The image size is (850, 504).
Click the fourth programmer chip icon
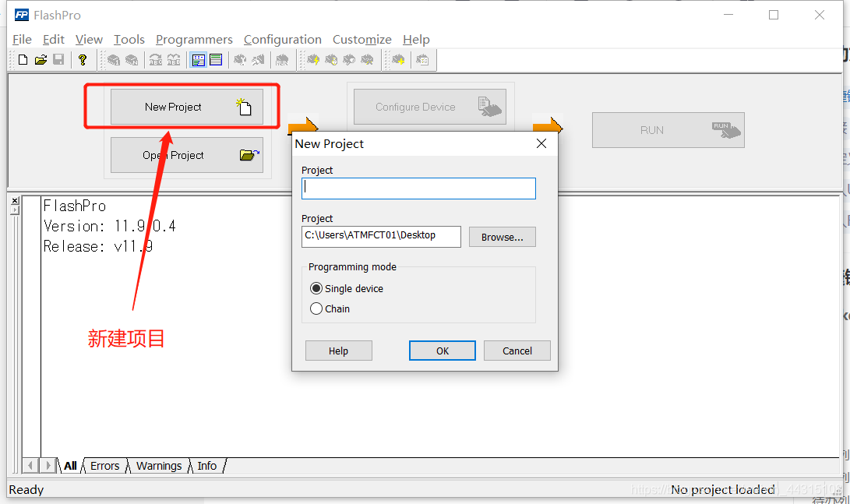(367, 60)
